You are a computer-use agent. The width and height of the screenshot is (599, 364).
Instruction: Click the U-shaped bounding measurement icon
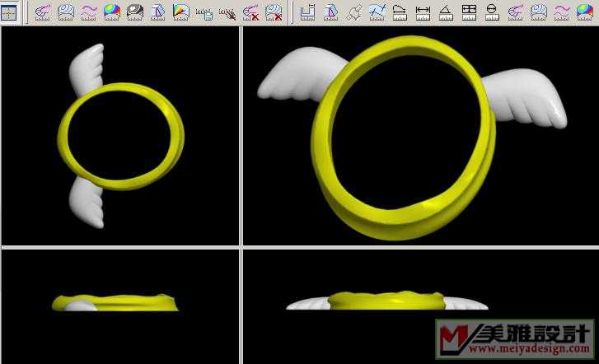(x=307, y=12)
